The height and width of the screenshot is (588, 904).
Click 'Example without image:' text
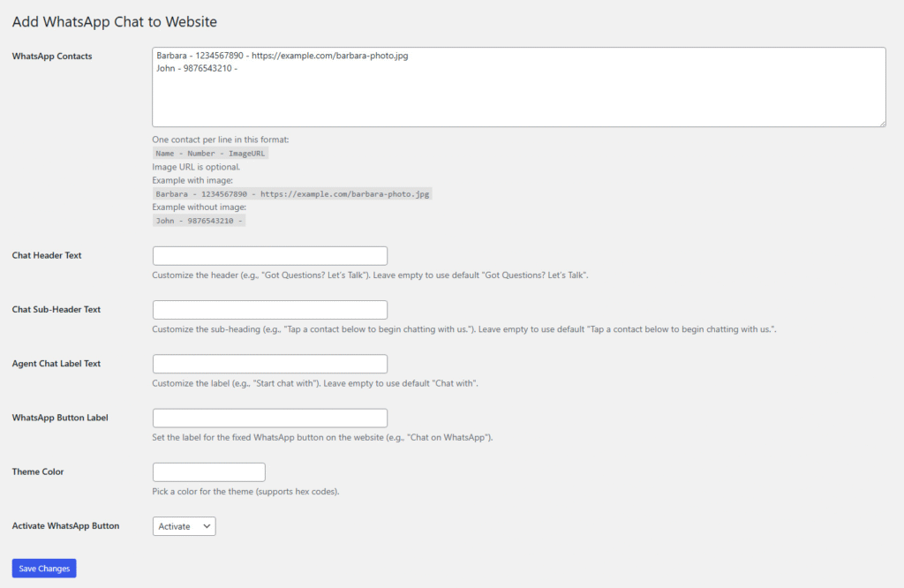199,207
